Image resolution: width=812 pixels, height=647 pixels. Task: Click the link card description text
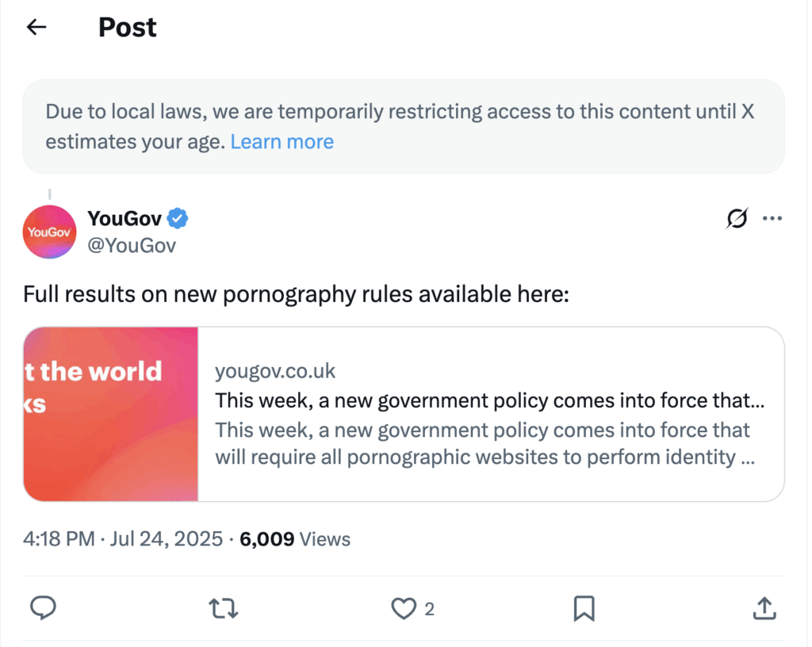click(x=484, y=444)
